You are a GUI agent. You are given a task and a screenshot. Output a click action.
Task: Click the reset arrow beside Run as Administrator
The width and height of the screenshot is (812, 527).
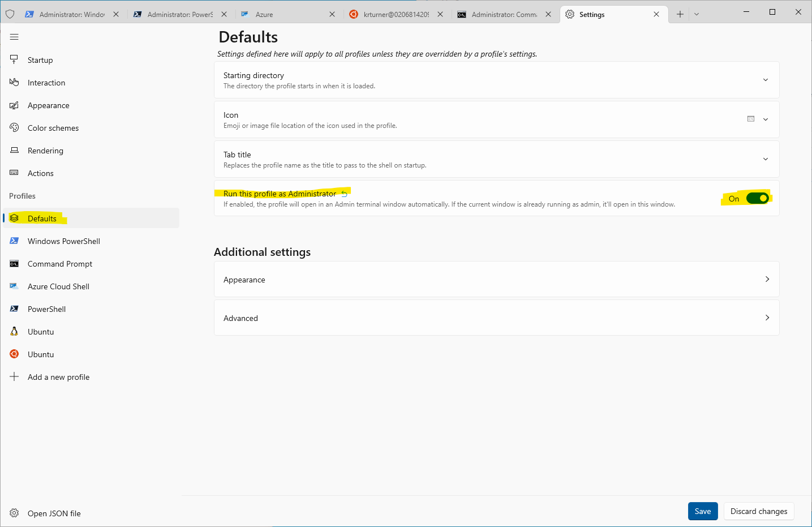pos(344,194)
